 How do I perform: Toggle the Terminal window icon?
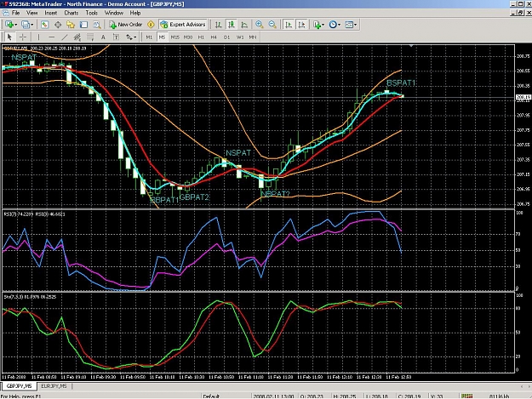83,25
